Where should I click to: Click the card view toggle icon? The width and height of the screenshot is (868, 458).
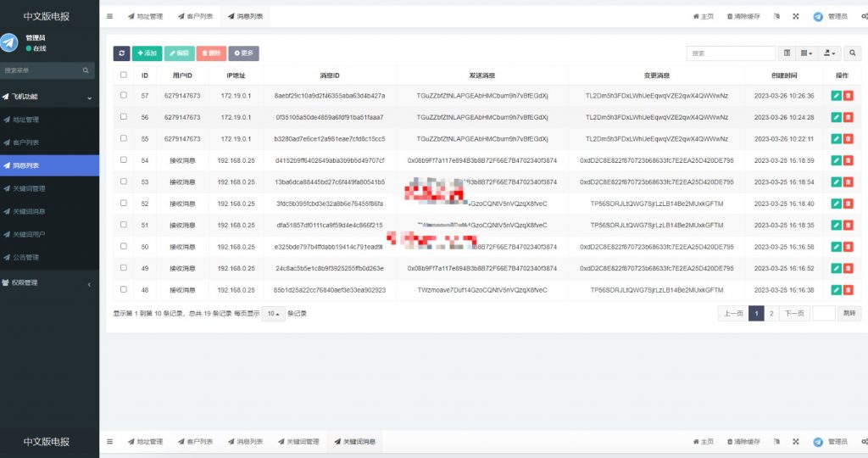coord(787,53)
